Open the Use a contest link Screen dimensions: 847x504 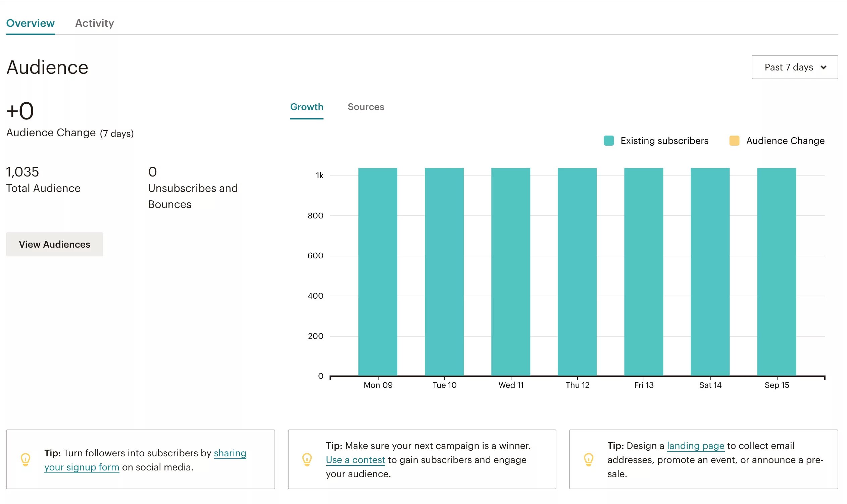355,459
